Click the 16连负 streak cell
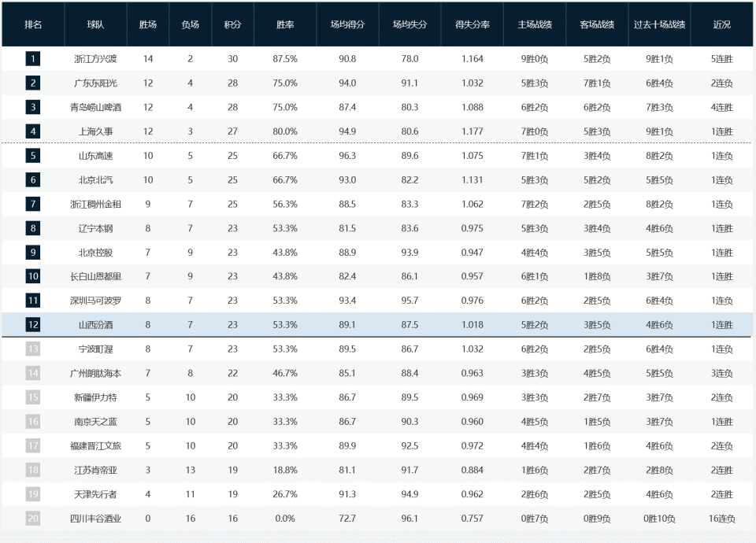This screenshot has width=756, height=543. click(721, 519)
